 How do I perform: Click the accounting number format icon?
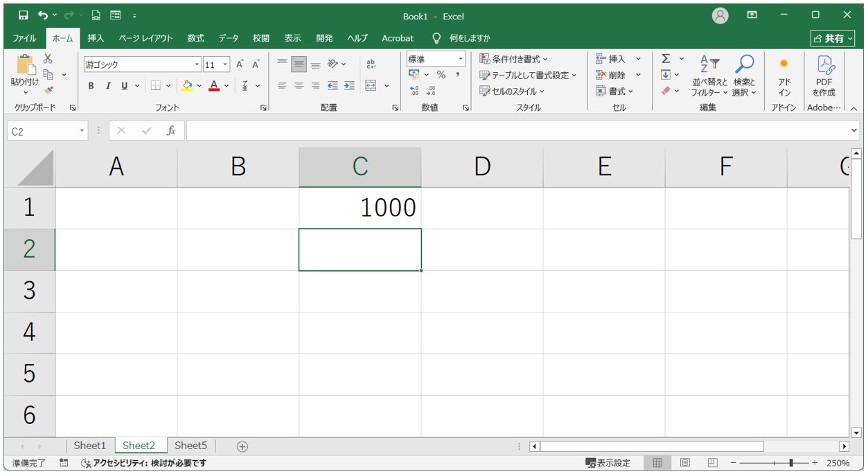(414, 75)
